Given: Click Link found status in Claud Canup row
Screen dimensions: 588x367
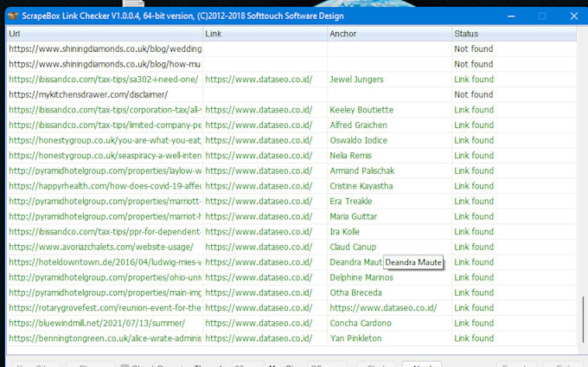Looking at the screenshot, I should [474, 247].
